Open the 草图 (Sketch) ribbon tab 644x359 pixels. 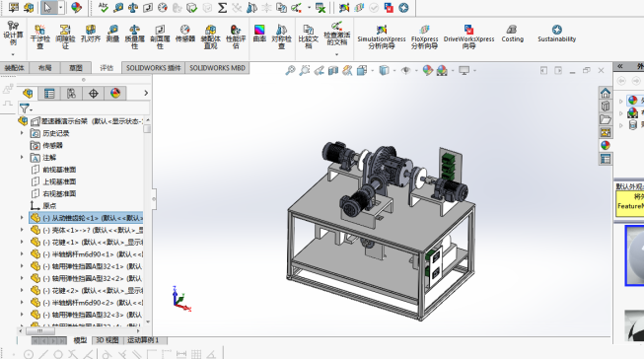[x=76, y=68]
